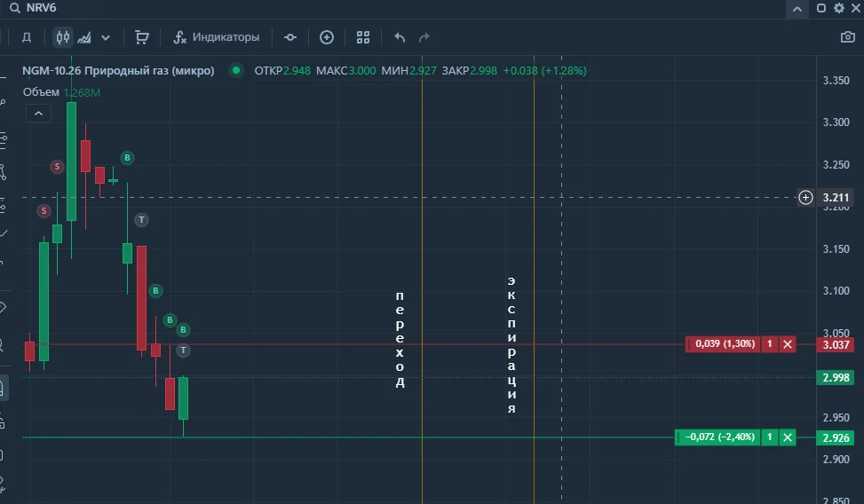Open the four-square chart layout icon

(x=363, y=37)
